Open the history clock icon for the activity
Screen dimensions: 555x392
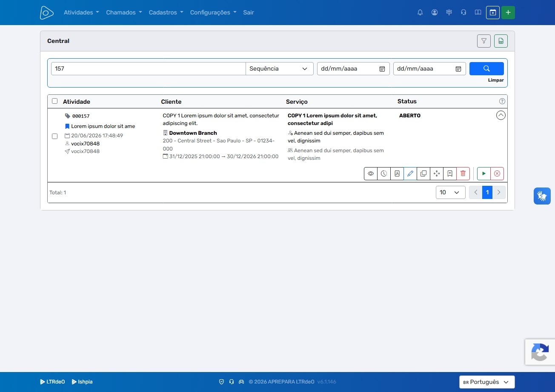384,173
